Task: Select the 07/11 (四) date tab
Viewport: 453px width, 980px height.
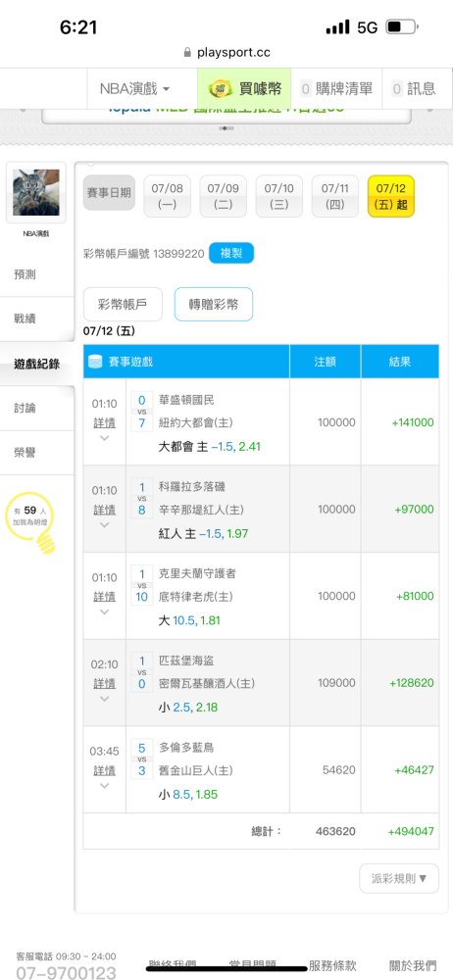Action: pos(334,196)
